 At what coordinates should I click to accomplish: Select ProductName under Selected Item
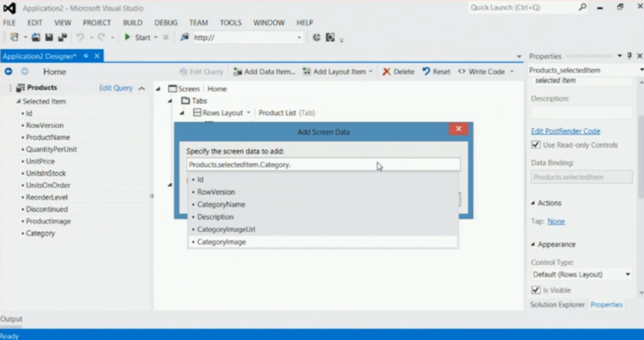[x=48, y=137]
